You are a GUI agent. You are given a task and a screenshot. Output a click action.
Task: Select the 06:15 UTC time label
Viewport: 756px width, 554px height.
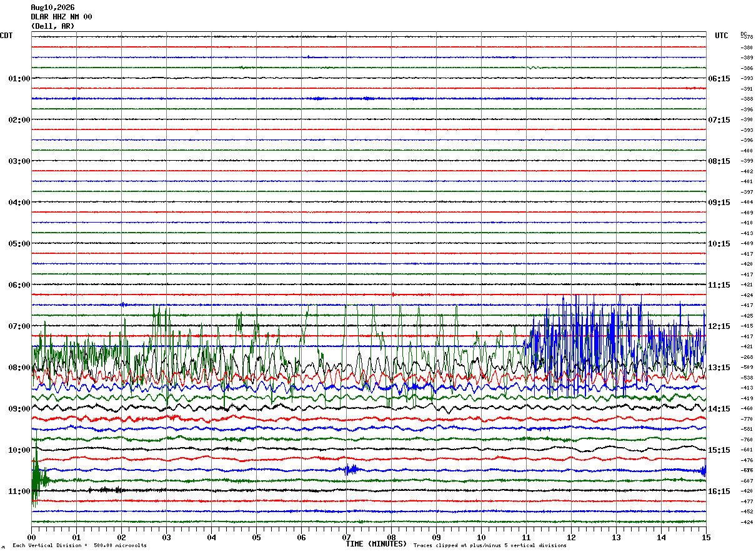[x=719, y=79]
